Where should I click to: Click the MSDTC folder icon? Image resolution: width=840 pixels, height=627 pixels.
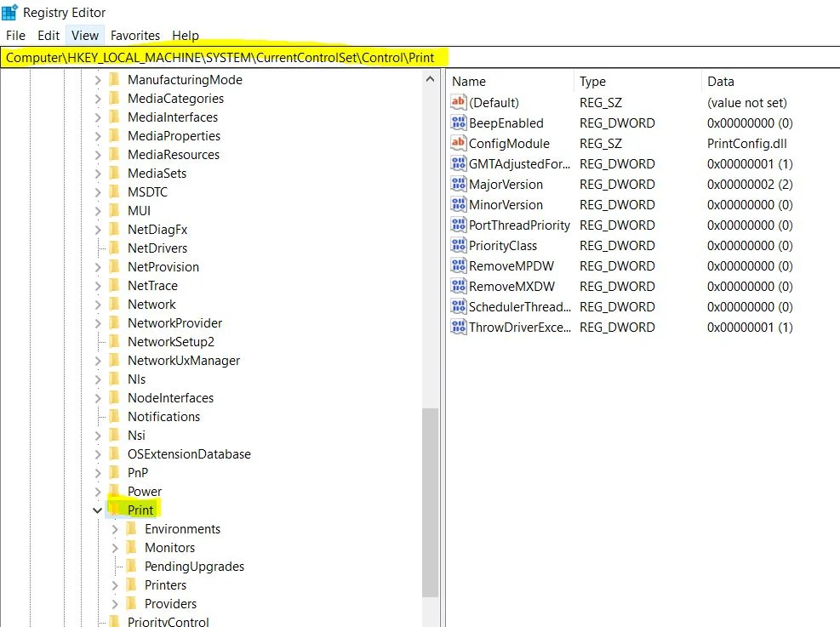click(x=114, y=191)
